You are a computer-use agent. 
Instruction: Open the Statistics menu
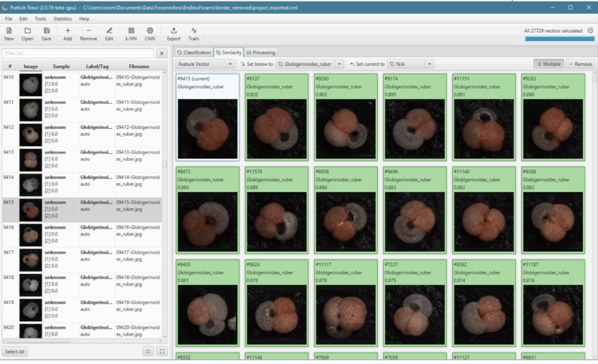point(62,19)
